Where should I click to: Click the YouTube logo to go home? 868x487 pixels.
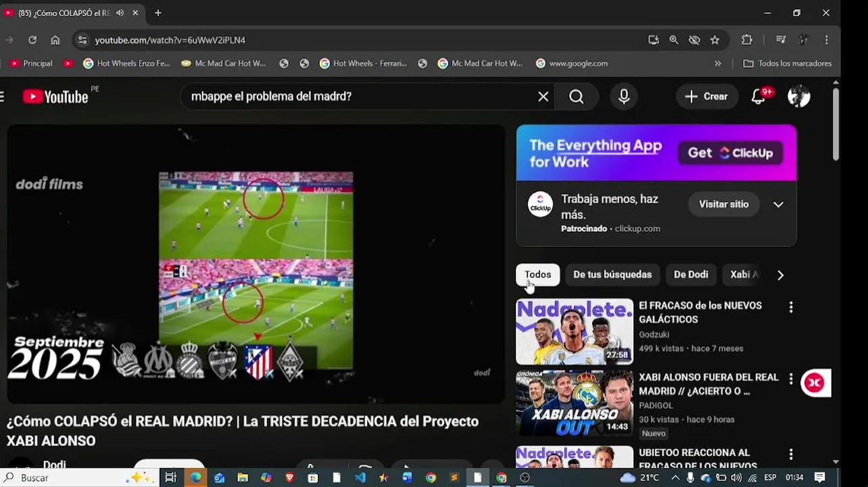point(55,97)
